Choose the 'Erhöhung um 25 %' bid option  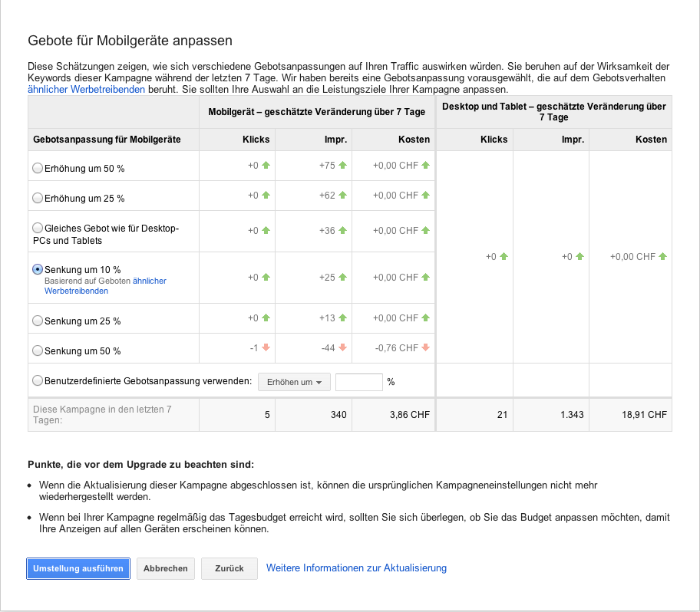point(38,198)
